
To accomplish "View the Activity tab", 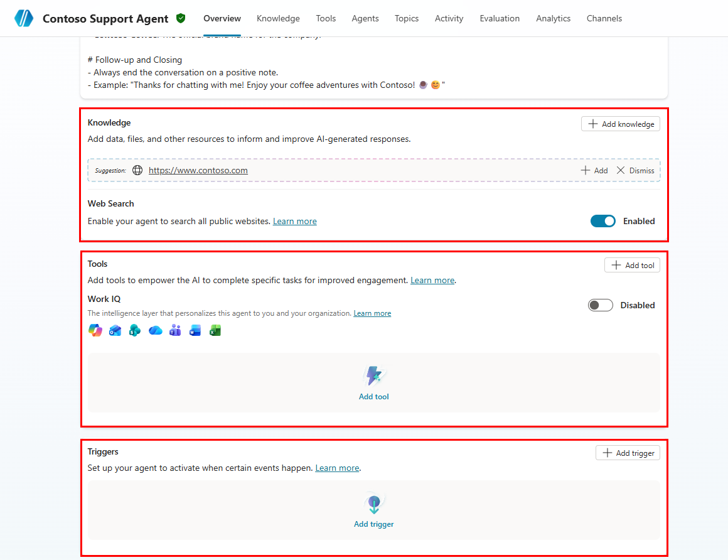I will click(x=449, y=19).
